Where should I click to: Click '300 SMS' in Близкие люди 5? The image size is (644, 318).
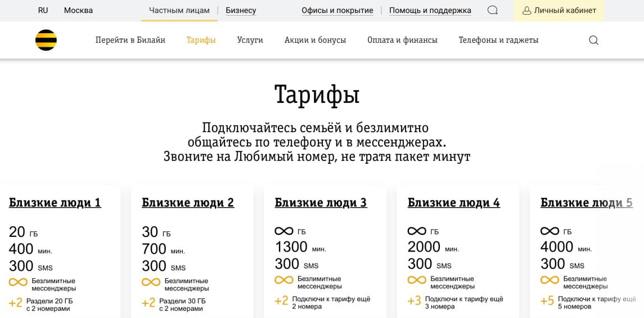(x=562, y=264)
